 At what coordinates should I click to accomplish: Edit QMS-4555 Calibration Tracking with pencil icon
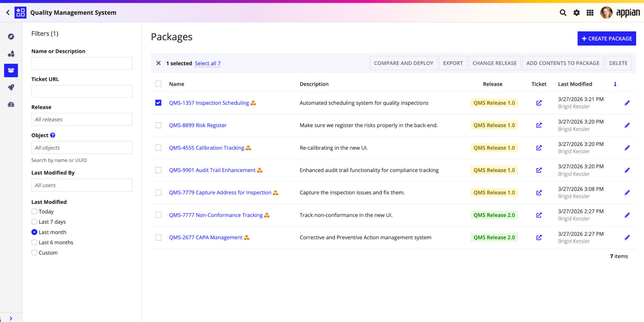point(627,148)
